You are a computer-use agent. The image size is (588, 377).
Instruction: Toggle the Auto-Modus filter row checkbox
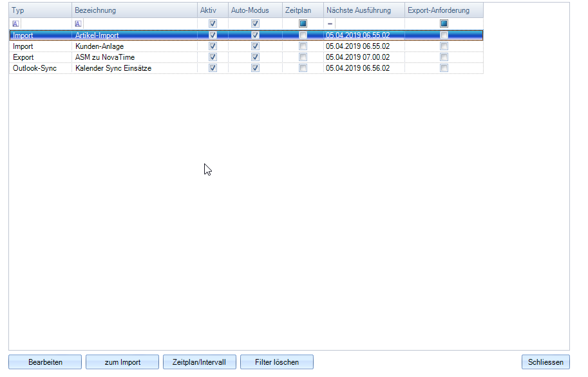point(256,24)
